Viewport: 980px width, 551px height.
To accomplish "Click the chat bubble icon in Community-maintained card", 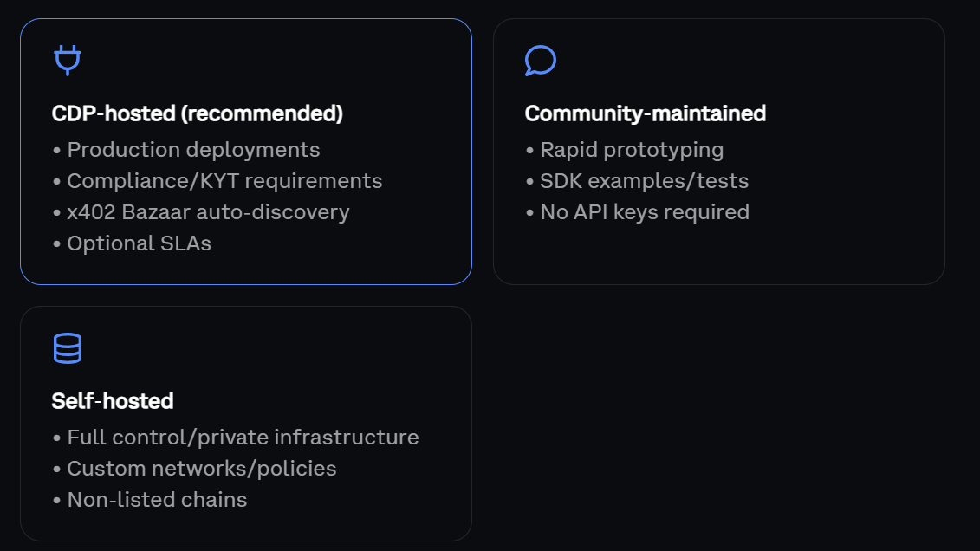I will (540, 61).
